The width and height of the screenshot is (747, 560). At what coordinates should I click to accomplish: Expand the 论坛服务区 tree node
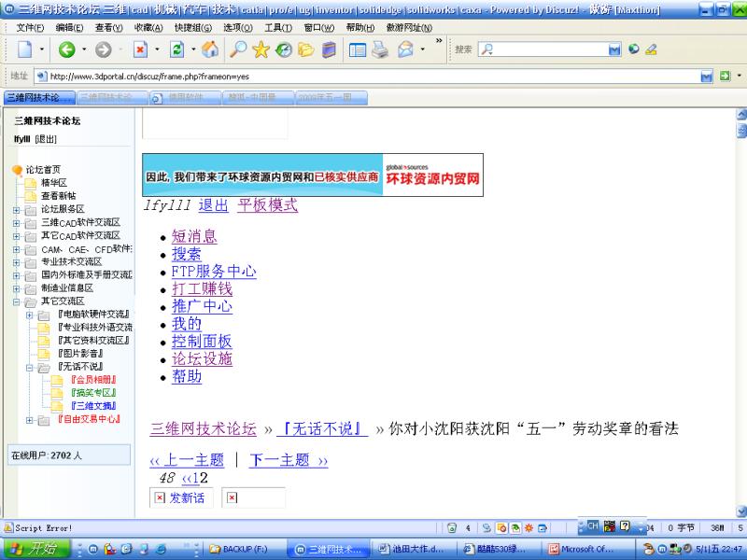(16, 209)
